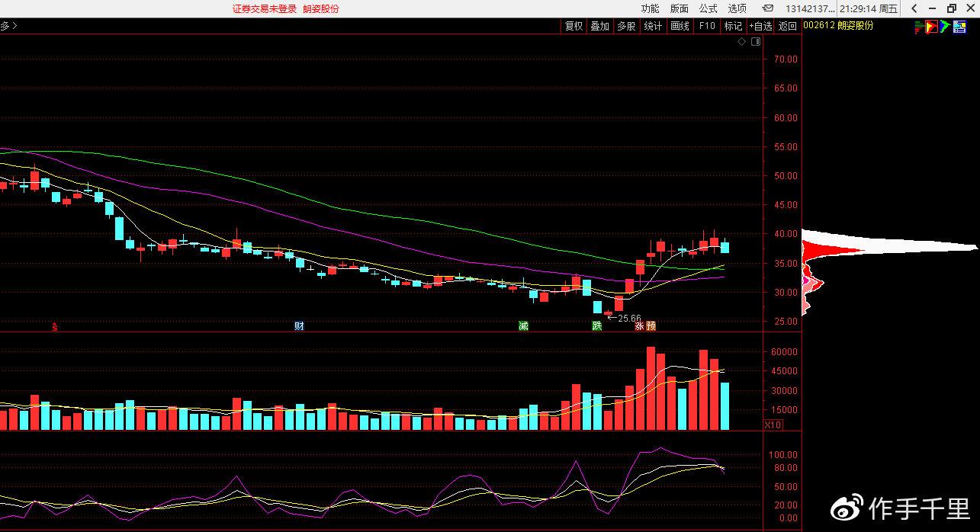Click 统计 statistics button

click(x=653, y=26)
